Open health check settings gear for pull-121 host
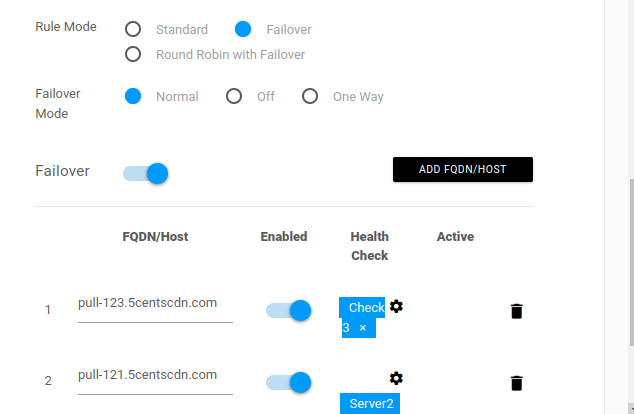Viewport: 634px width, 414px height. pyautogui.click(x=396, y=378)
